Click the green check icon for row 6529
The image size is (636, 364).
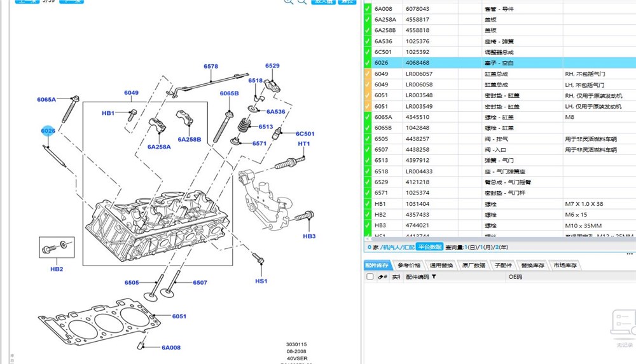368,182
